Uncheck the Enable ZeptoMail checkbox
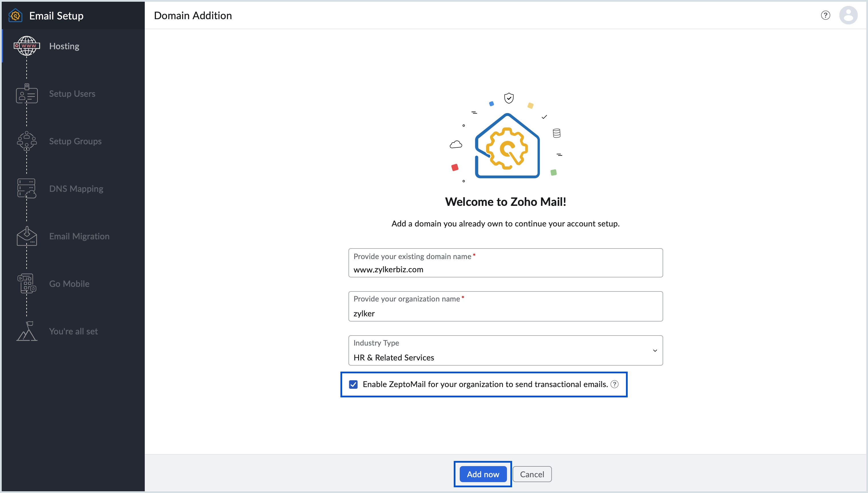 click(353, 384)
